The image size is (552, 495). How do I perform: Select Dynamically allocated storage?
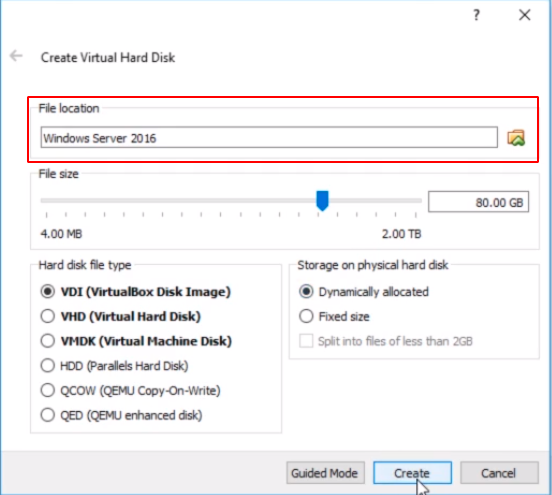364,292
